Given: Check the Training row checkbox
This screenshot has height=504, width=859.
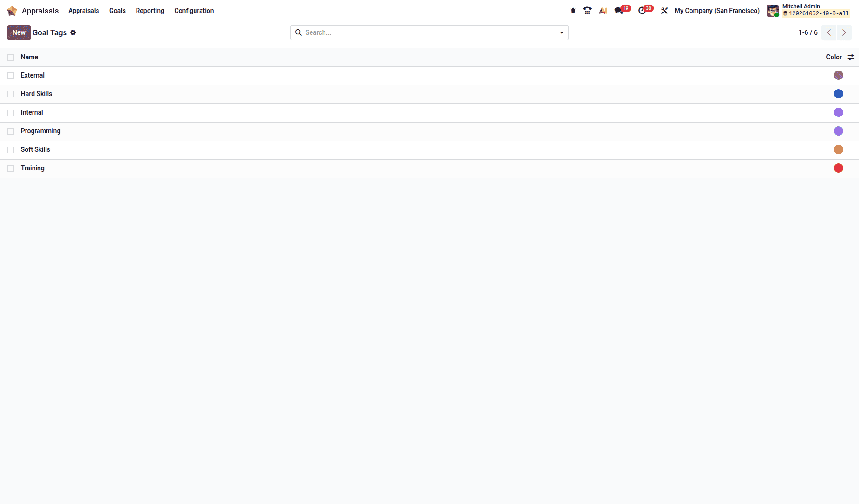Looking at the screenshot, I should click(11, 168).
